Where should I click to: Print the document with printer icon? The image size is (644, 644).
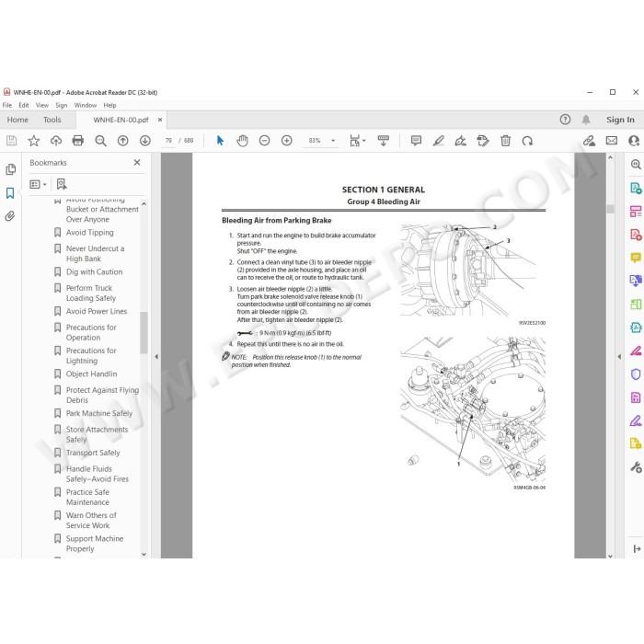point(77,141)
